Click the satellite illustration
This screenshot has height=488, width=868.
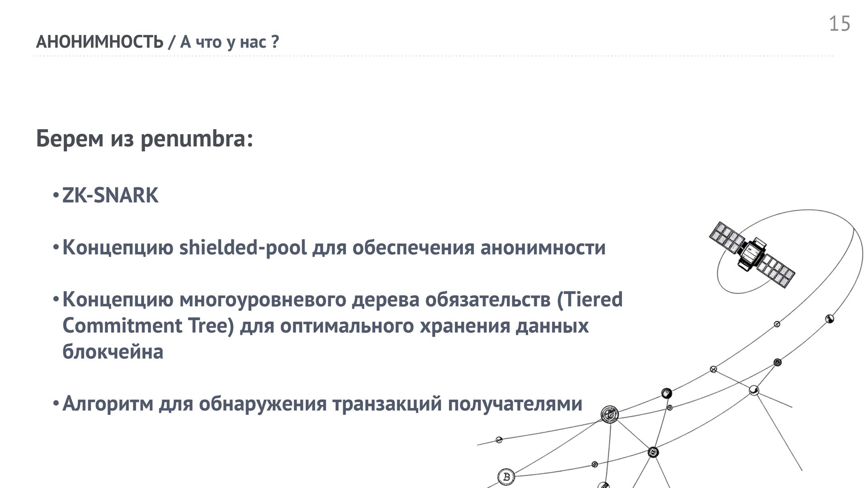click(x=752, y=254)
